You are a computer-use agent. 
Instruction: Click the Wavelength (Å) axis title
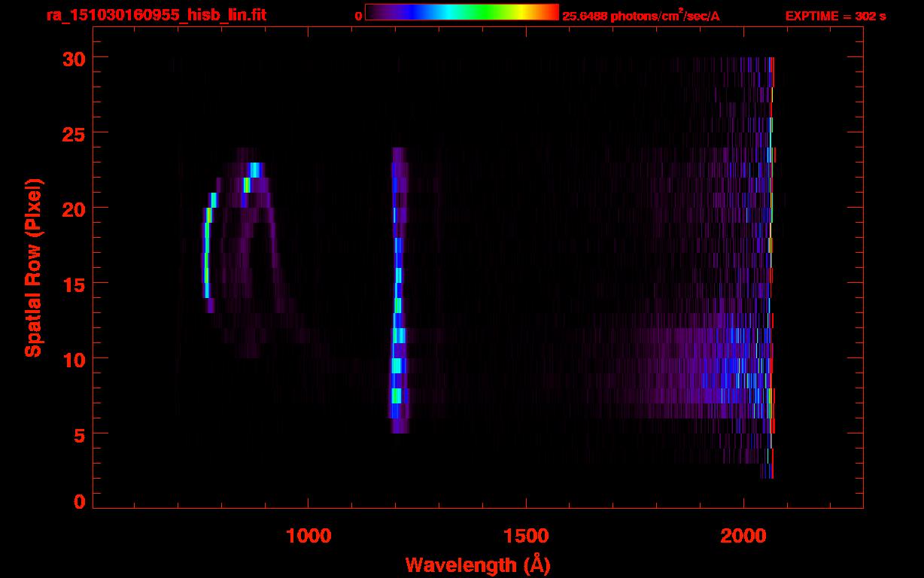click(x=478, y=564)
